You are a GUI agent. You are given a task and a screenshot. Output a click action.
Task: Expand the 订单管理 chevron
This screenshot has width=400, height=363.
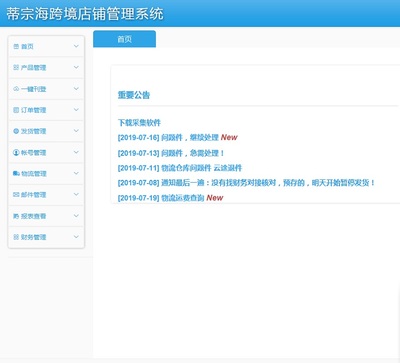(76, 109)
